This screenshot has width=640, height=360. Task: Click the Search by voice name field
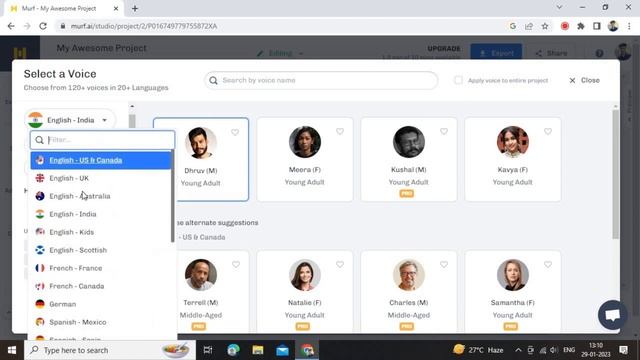321,80
